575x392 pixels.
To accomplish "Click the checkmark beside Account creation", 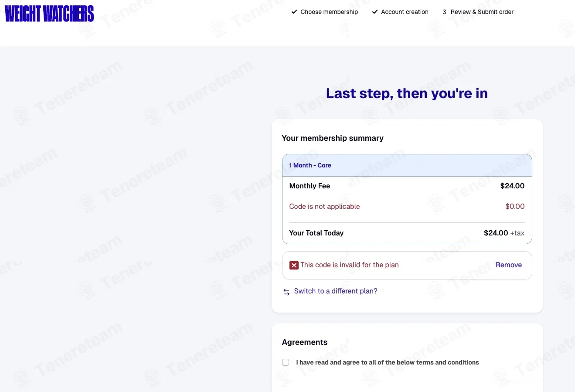I will [375, 12].
